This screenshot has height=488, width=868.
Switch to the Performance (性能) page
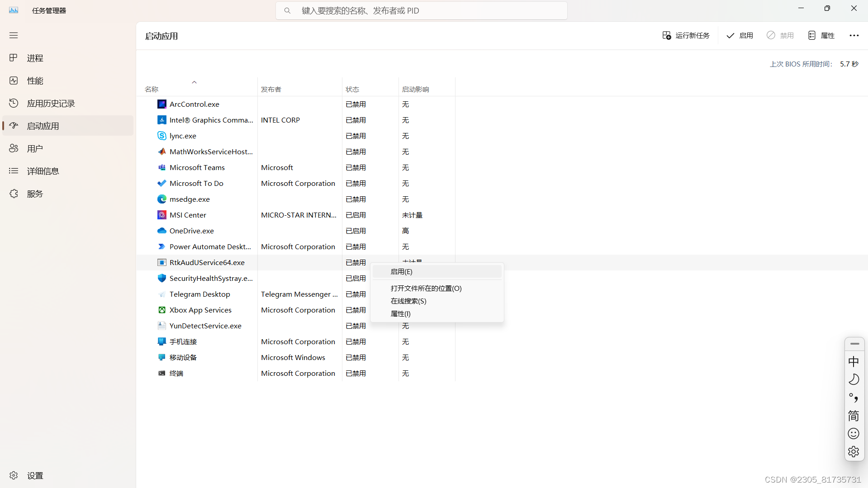click(68, 81)
